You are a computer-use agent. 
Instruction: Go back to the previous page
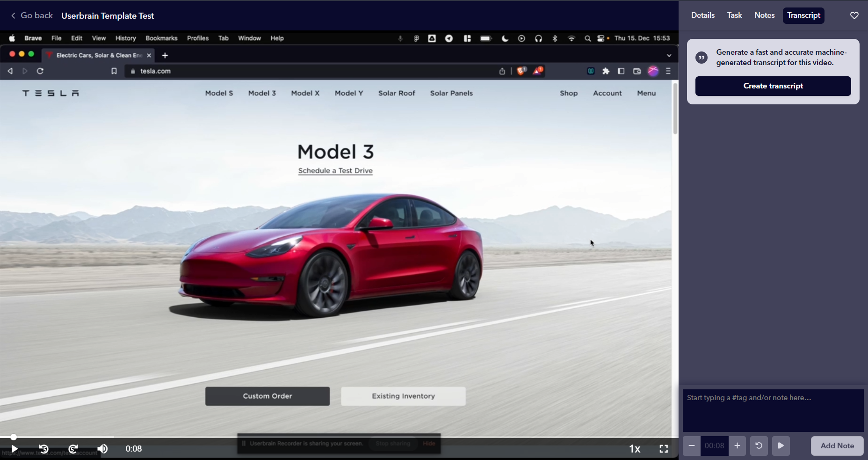32,15
